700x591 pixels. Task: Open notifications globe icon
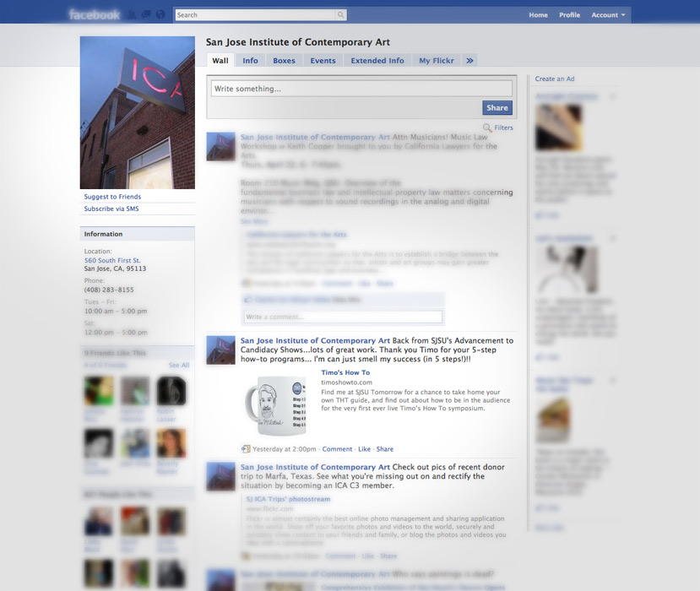click(160, 15)
